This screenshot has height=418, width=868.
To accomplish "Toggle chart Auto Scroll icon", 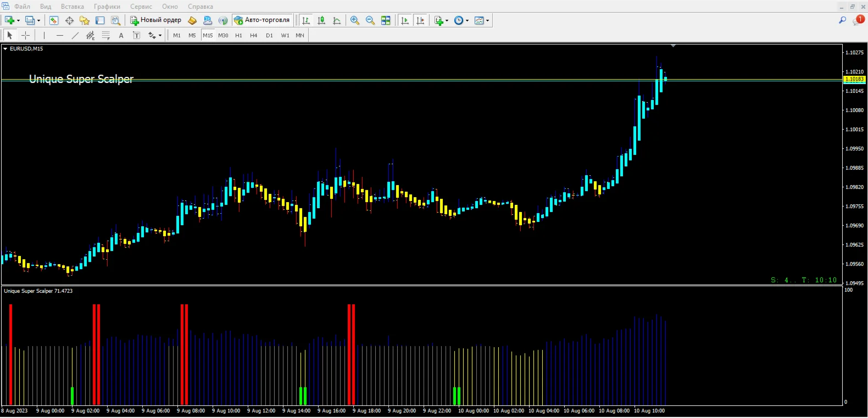I will tap(405, 20).
